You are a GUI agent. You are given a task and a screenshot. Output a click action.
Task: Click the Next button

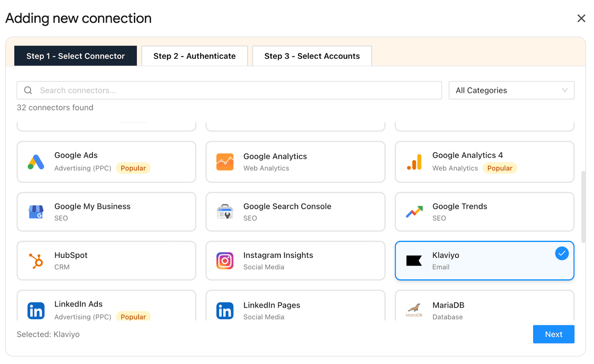(554, 334)
